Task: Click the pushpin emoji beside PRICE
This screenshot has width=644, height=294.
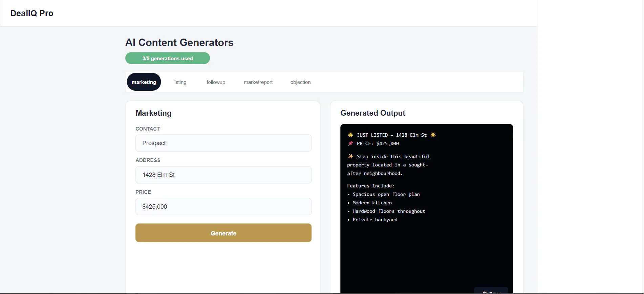Action: (350, 143)
